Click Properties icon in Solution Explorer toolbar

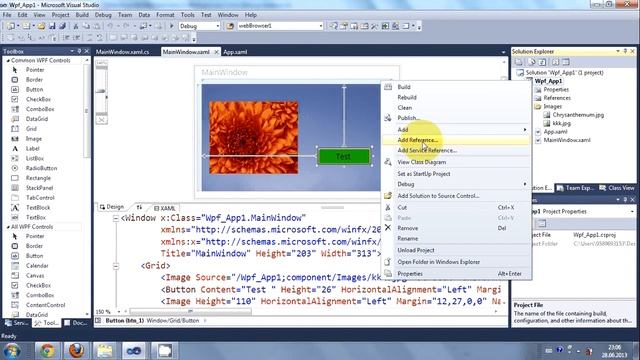(519, 62)
